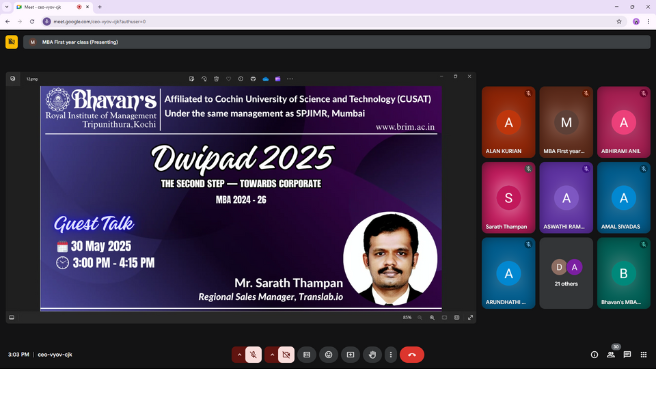Screen dimensions: 656x397
Task: Select the ALAN KURIAN participant tile
Action: pyautogui.click(x=508, y=122)
